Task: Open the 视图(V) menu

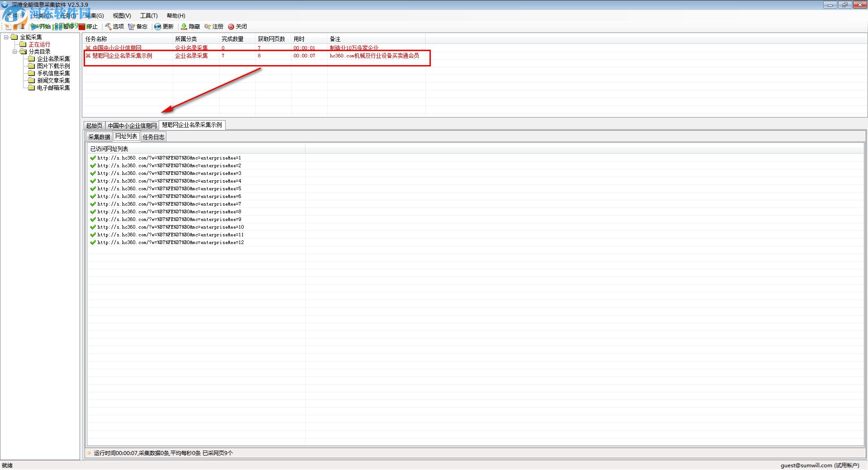Action: [x=122, y=15]
